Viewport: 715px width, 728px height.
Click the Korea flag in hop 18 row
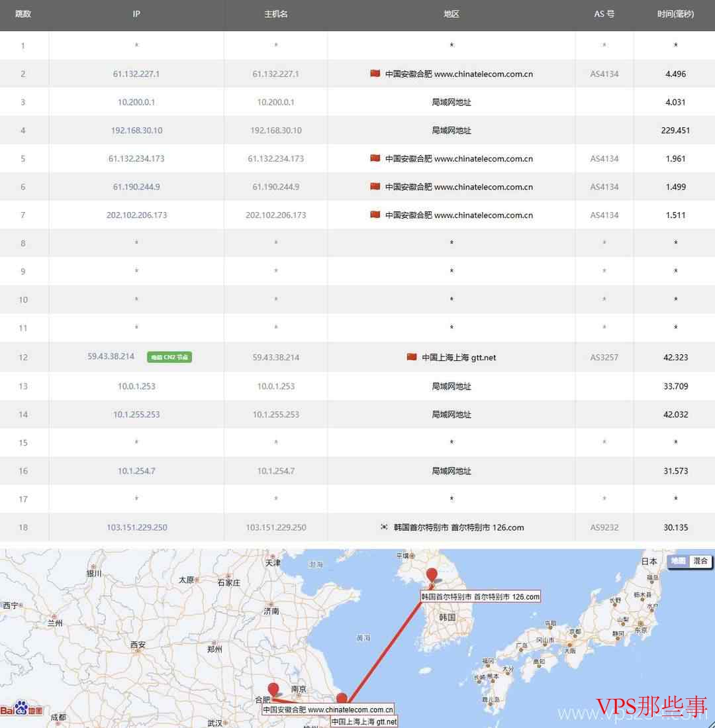(384, 527)
